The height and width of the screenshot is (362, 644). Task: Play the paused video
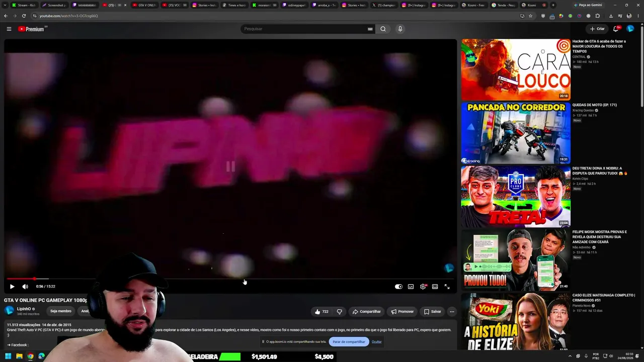click(12, 287)
